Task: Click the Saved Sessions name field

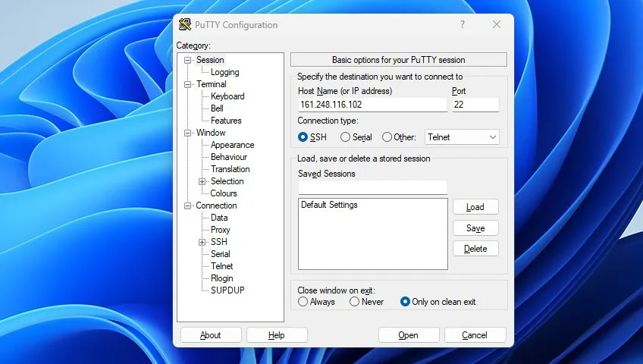Action: pyautogui.click(x=372, y=187)
